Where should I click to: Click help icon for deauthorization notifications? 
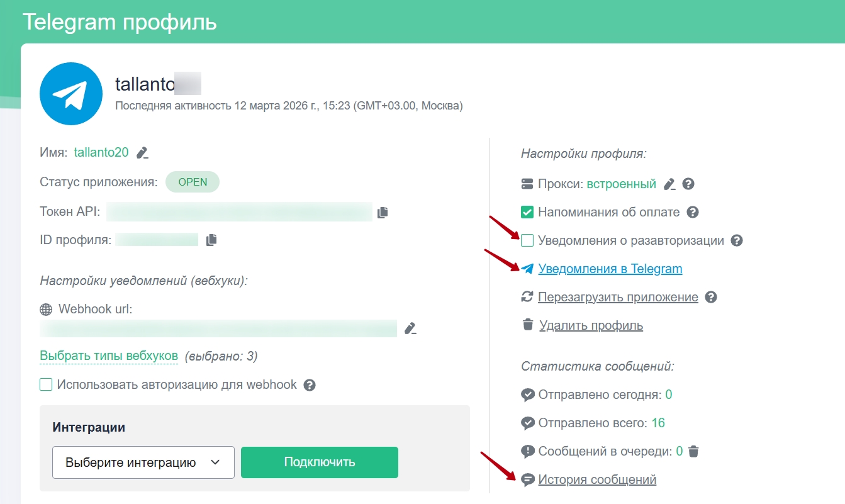click(x=737, y=240)
